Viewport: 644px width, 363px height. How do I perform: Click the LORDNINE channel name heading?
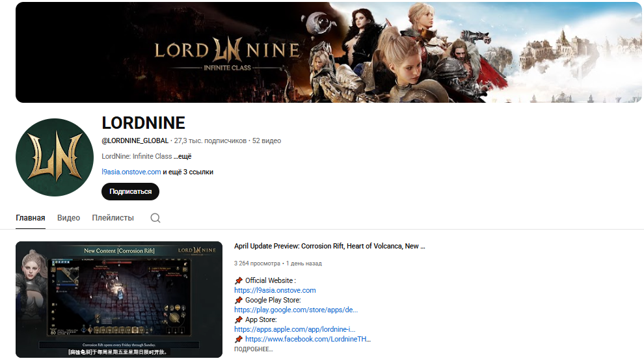143,123
